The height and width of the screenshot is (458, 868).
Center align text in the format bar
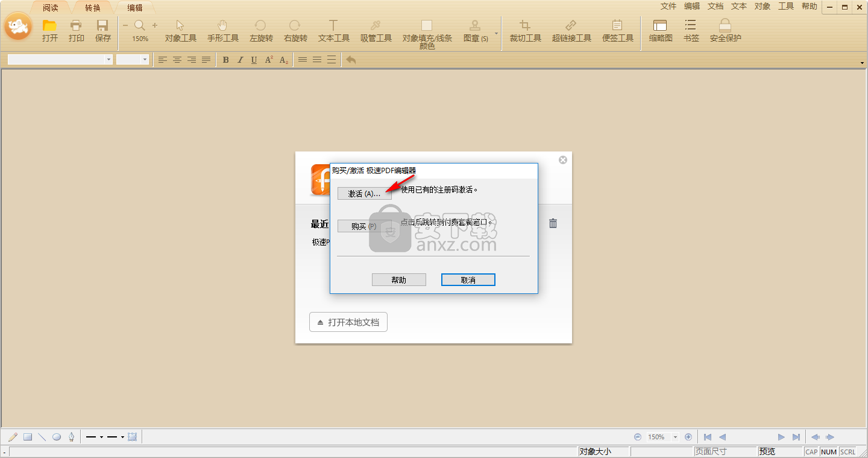click(177, 60)
